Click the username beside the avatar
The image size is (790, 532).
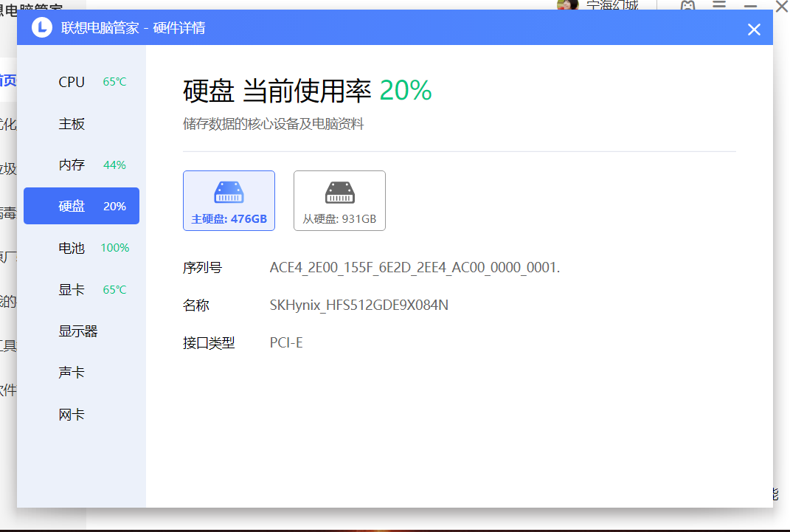tap(612, 5)
